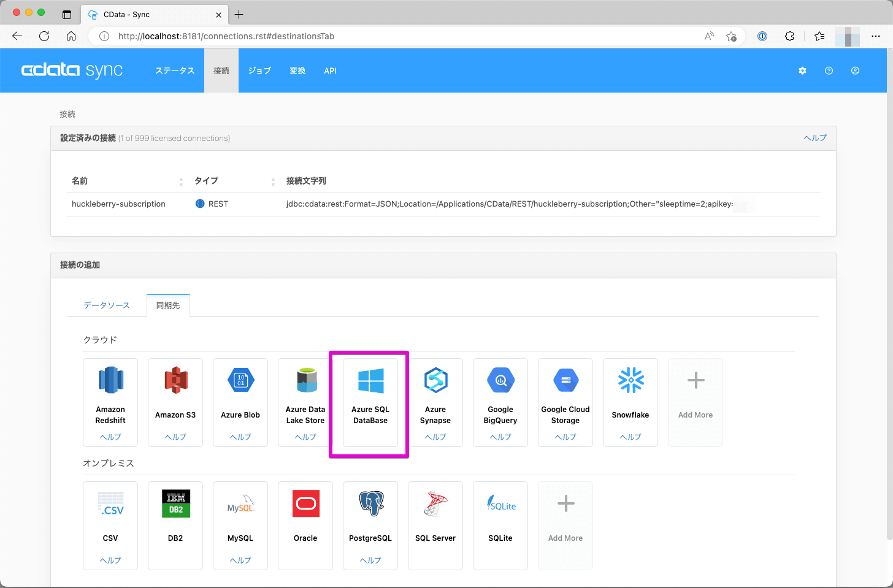893x588 pixels.
Task: Go to the ジョブ page
Action: pyautogui.click(x=259, y=71)
